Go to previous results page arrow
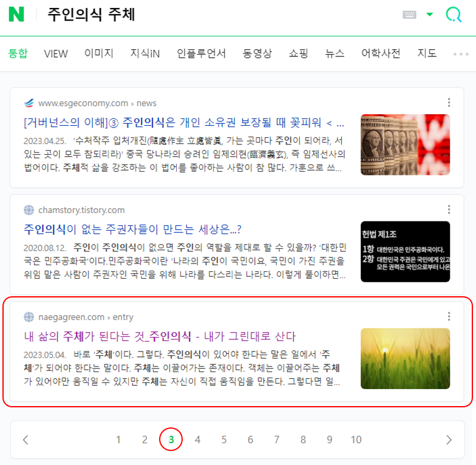Image resolution: width=476 pixels, height=465 pixels. [x=25, y=440]
